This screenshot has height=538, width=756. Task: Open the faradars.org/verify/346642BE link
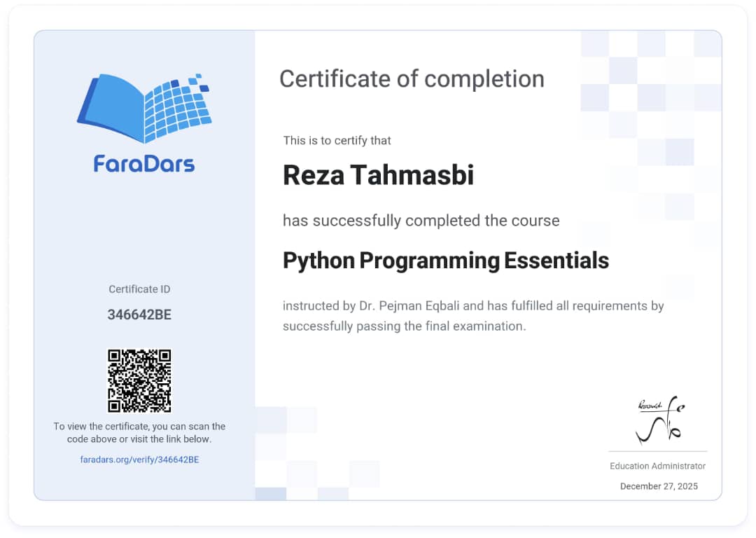(x=139, y=460)
